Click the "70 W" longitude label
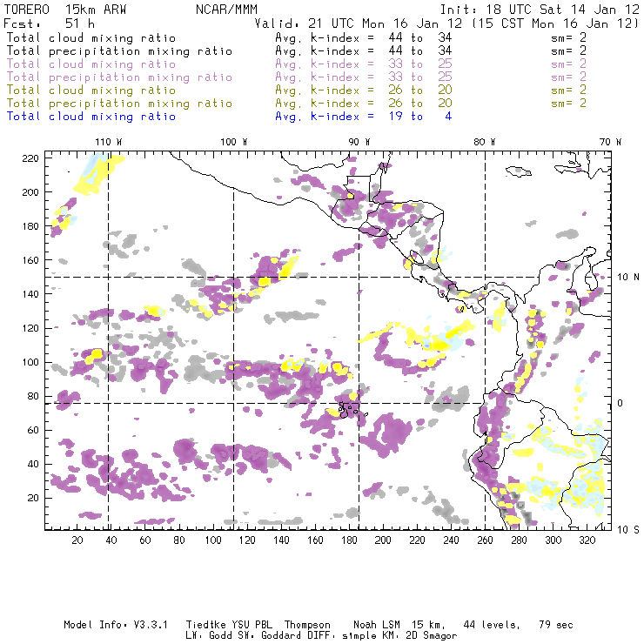 [x=610, y=142]
